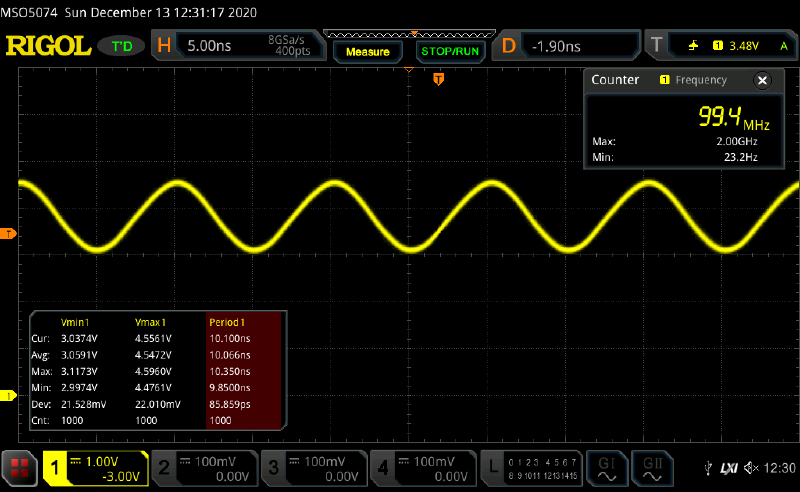
Task: Click the speaker mute icon
Action: point(751,468)
